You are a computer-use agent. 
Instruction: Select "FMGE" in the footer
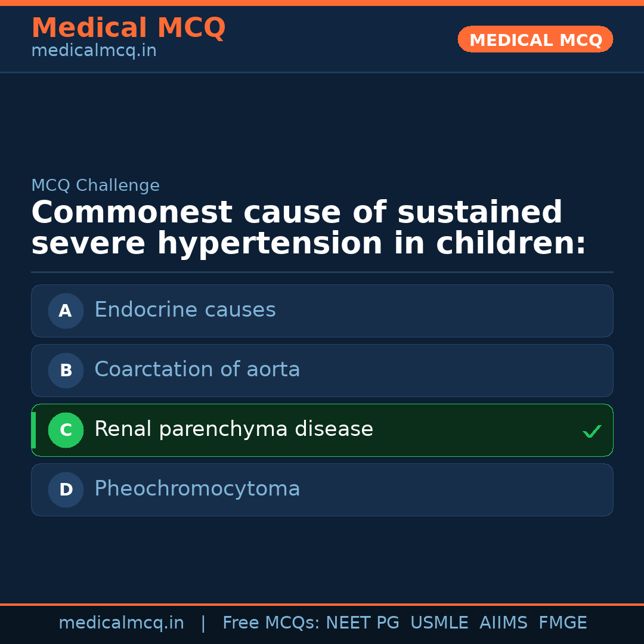point(562,623)
